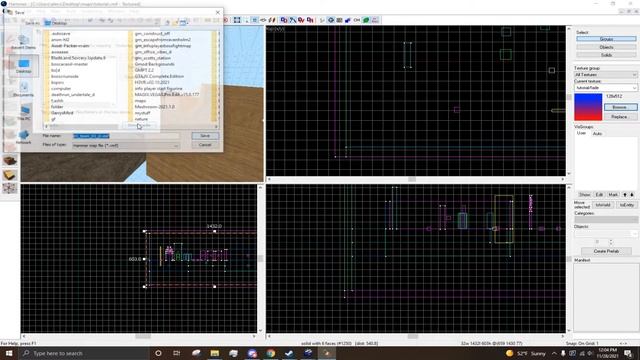Click the Windows taskbar search box
The height and width of the screenshot is (360, 640).
tap(84, 353)
